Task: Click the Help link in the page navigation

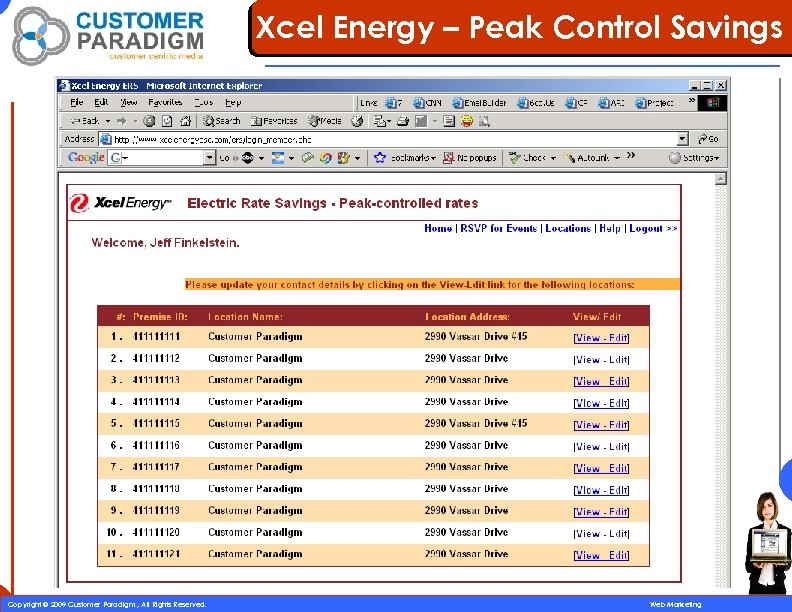Action: click(x=610, y=228)
